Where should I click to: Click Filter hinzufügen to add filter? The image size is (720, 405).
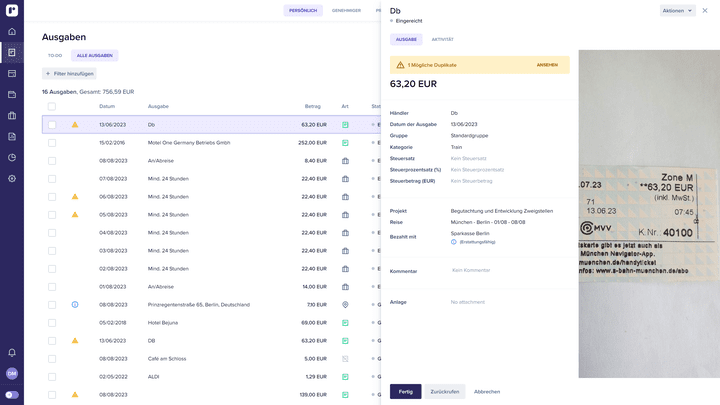point(70,74)
